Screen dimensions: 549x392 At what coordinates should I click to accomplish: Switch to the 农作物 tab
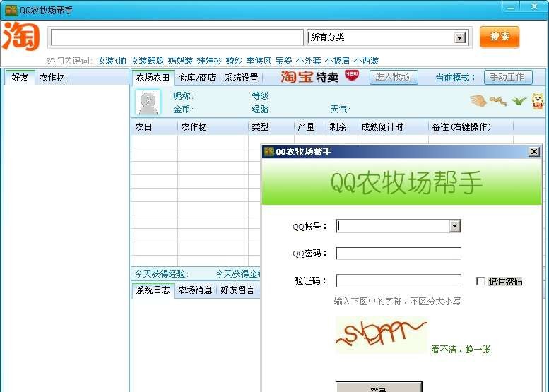(x=52, y=78)
